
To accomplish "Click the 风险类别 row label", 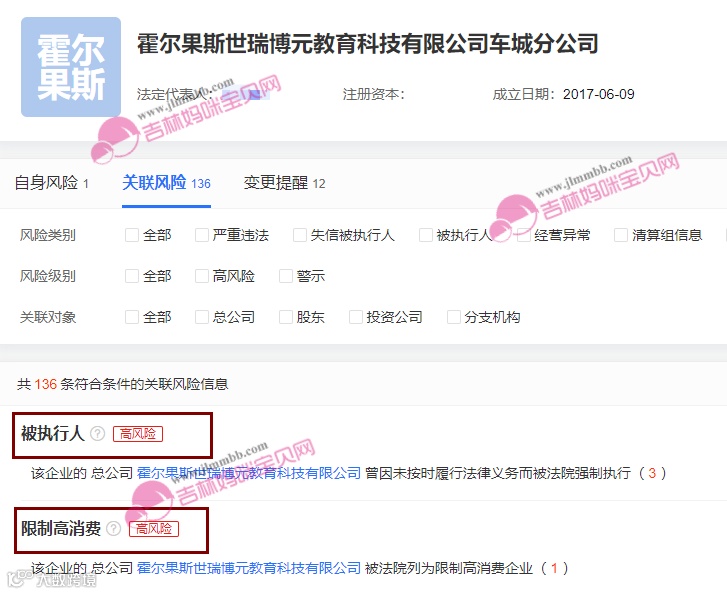I will (x=48, y=235).
